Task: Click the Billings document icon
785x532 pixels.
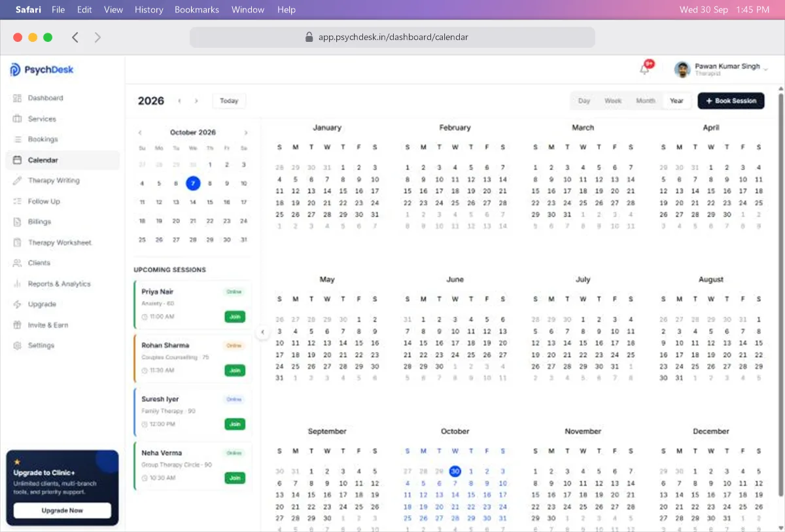Action: tap(17, 222)
